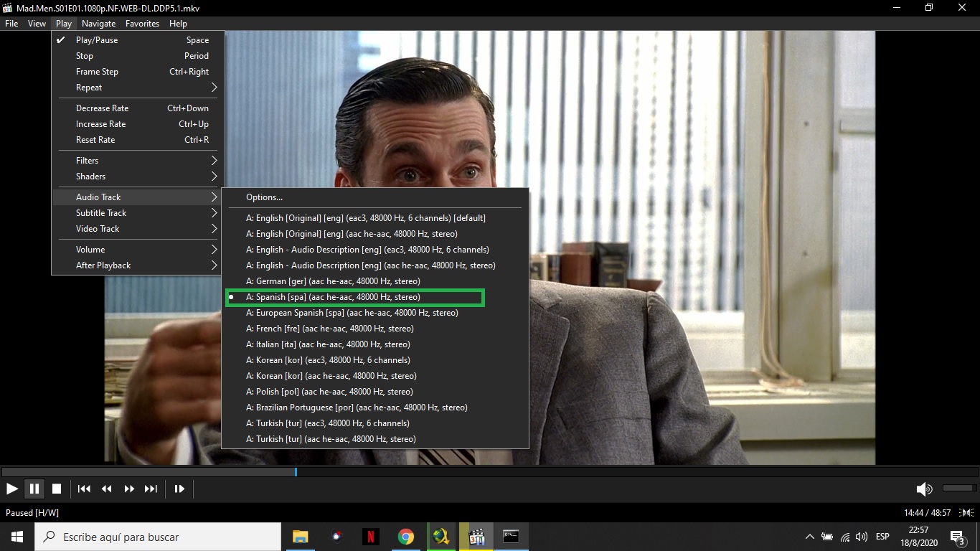Click the Paused [H/W] status text
This screenshot has height=551, width=980.
(32, 513)
